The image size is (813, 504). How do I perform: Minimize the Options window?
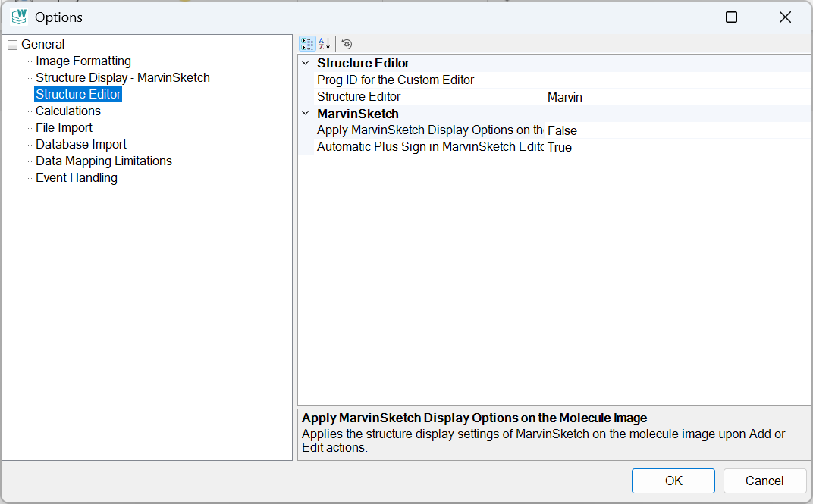[680, 17]
